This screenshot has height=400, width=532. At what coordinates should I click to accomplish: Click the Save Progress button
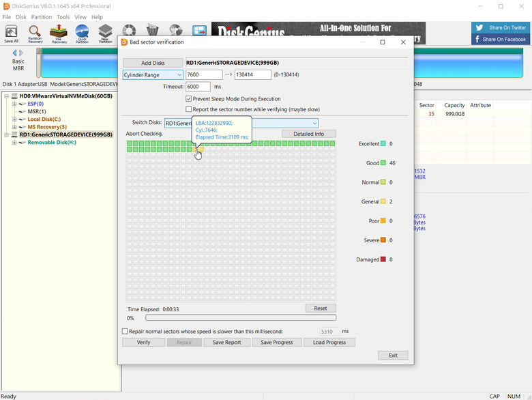[x=277, y=342]
